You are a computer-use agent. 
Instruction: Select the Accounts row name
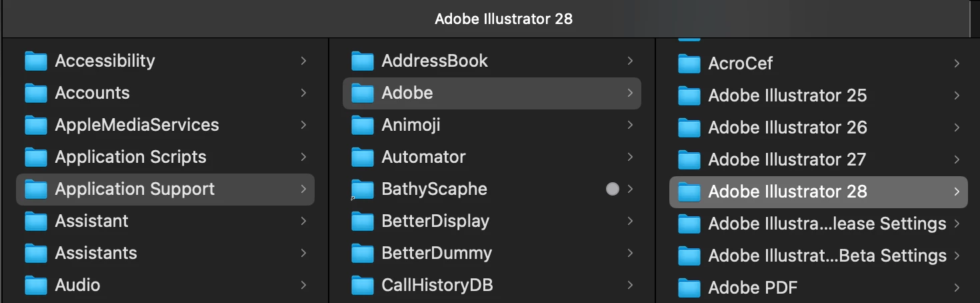coord(92,93)
